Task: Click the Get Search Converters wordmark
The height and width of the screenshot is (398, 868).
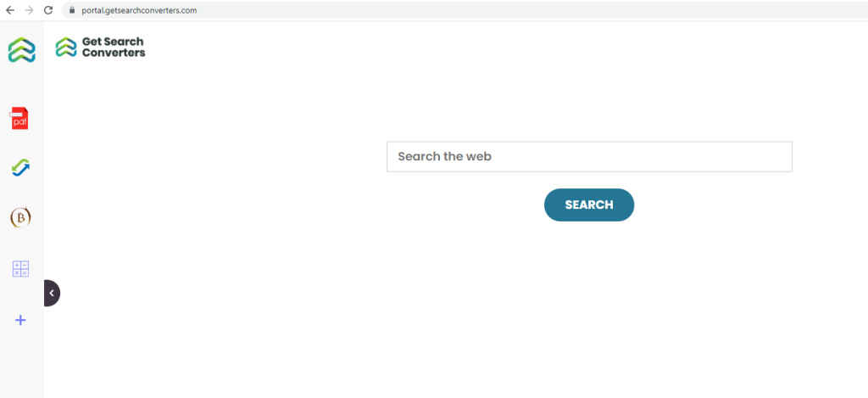Action: click(114, 48)
